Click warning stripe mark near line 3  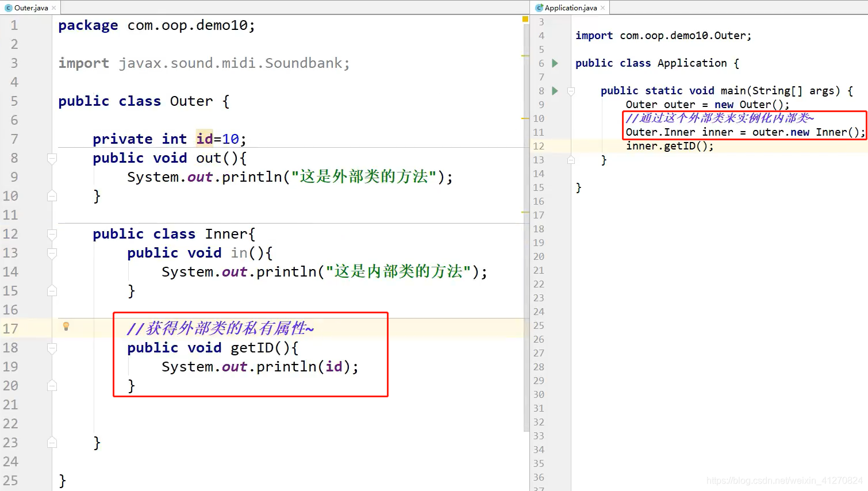pos(525,56)
